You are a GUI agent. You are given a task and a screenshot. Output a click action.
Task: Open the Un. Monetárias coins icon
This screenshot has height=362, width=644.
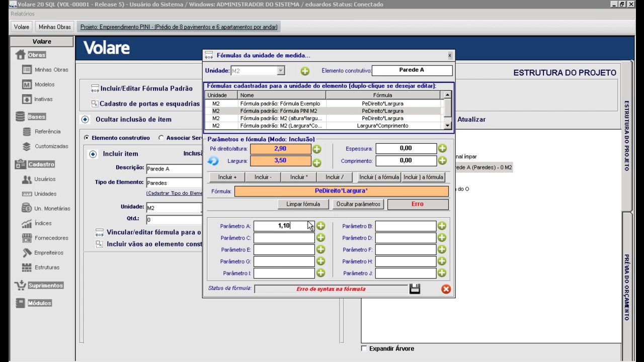coord(27,208)
